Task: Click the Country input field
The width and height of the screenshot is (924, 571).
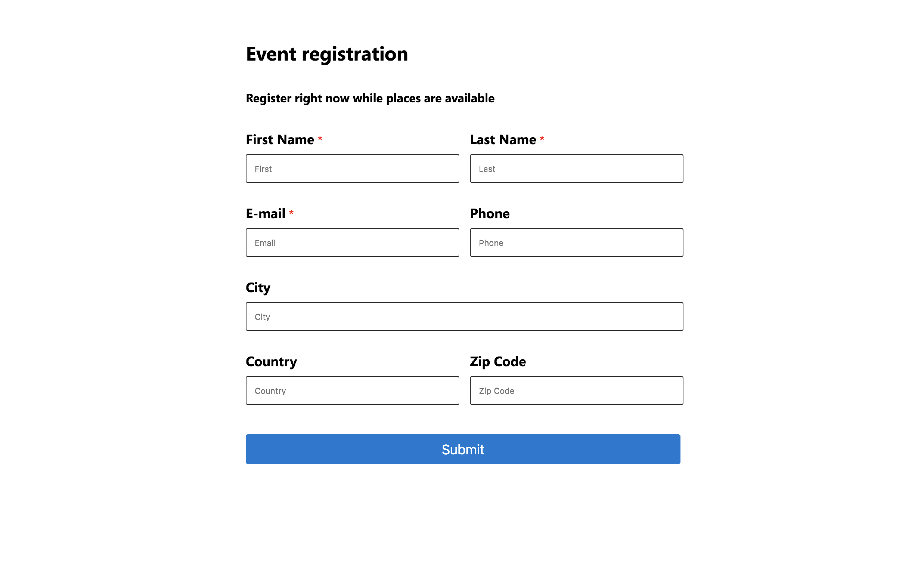Action: (x=352, y=391)
